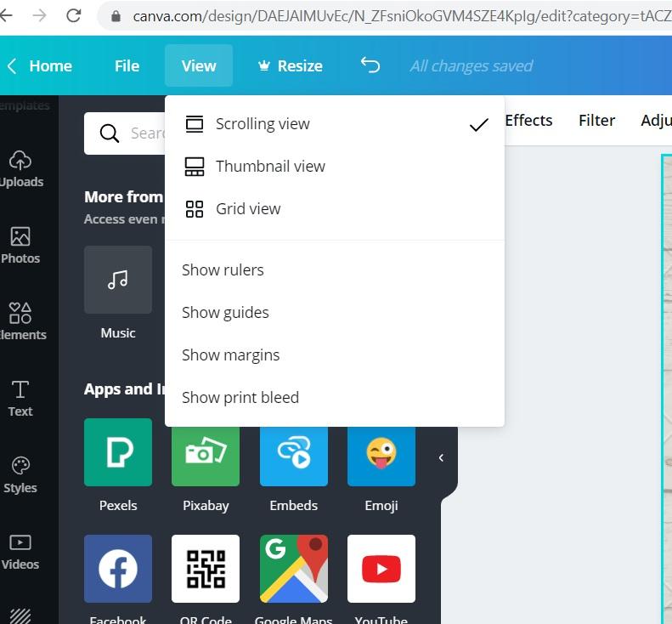Viewport: 672px width, 624px height.
Task: Click the search magnifier icon
Action: (110, 133)
